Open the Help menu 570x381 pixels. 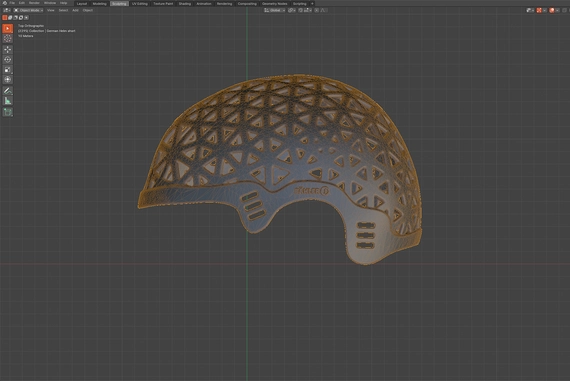click(64, 3)
